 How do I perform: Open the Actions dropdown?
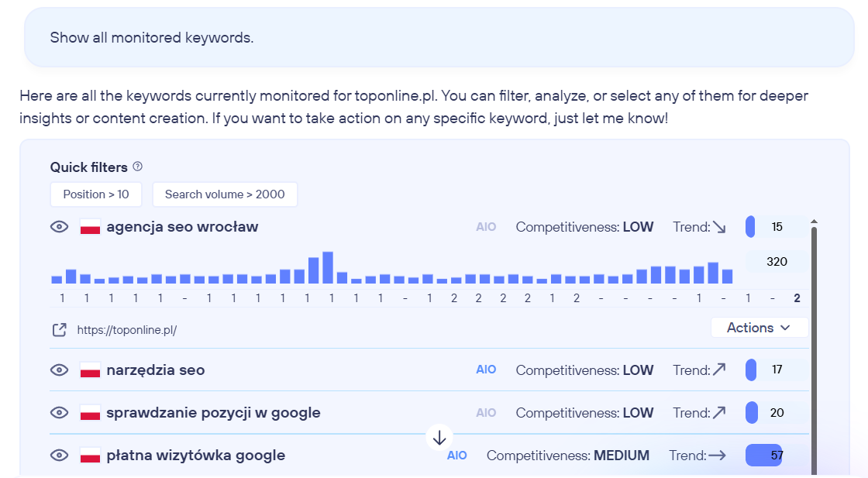(x=759, y=328)
